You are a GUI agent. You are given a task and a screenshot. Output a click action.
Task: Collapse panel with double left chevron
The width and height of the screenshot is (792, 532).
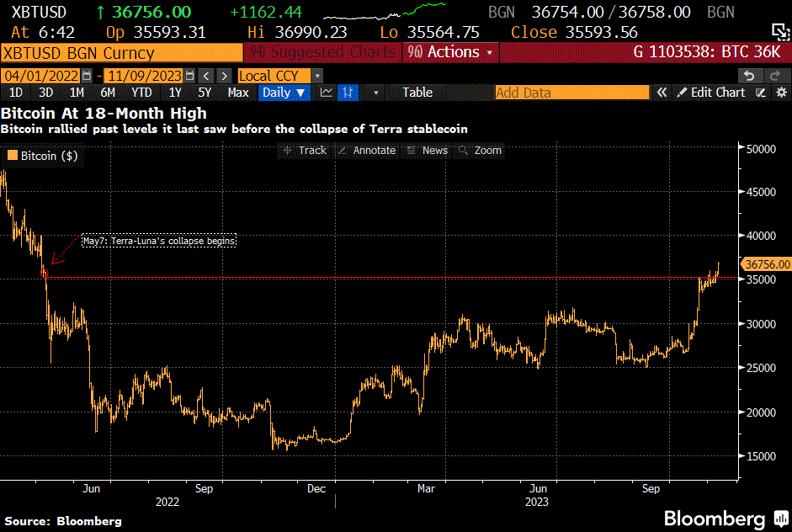(x=662, y=93)
